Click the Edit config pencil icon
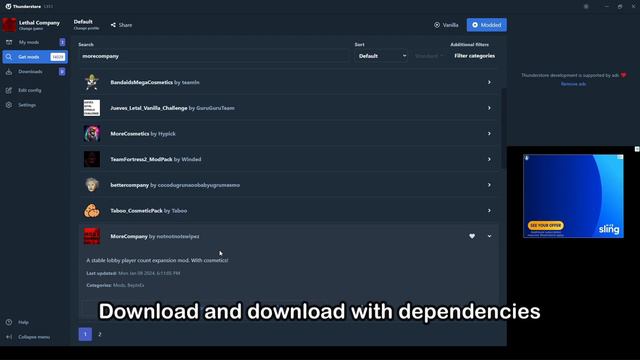Image resolution: width=640 pixels, height=360 pixels. coord(9,90)
